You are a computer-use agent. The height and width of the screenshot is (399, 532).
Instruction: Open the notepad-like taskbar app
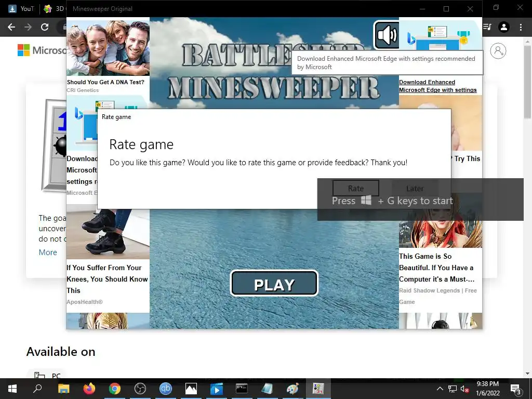[x=268, y=389]
